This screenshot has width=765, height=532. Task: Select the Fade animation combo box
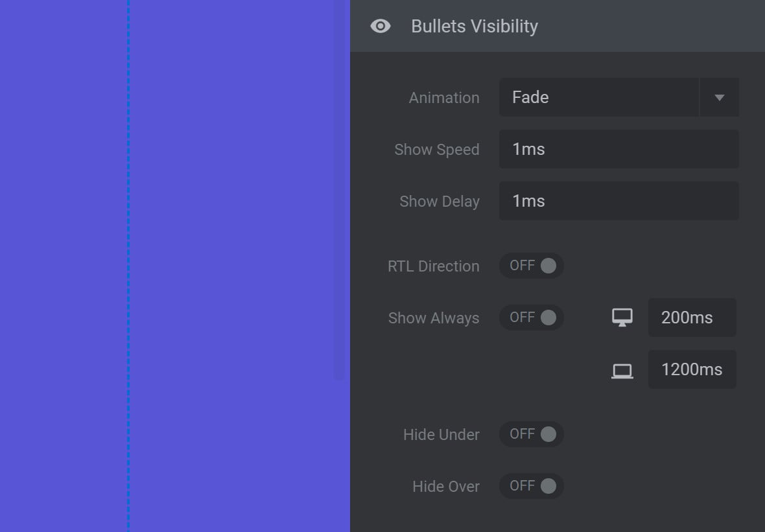tap(618, 98)
